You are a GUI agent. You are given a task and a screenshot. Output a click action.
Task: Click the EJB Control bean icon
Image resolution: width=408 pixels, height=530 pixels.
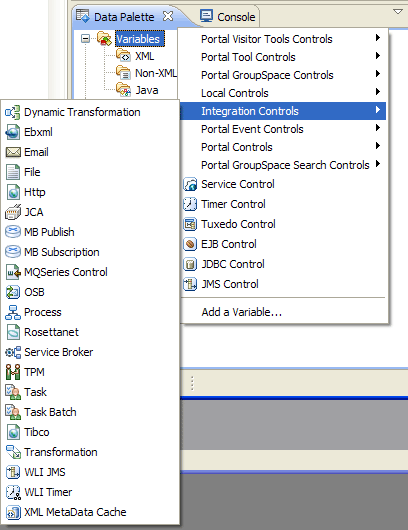click(190, 244)
